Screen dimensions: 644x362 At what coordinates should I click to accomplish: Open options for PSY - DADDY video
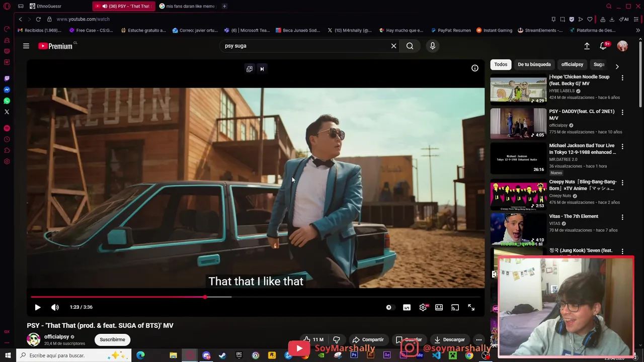click(622, 112)
